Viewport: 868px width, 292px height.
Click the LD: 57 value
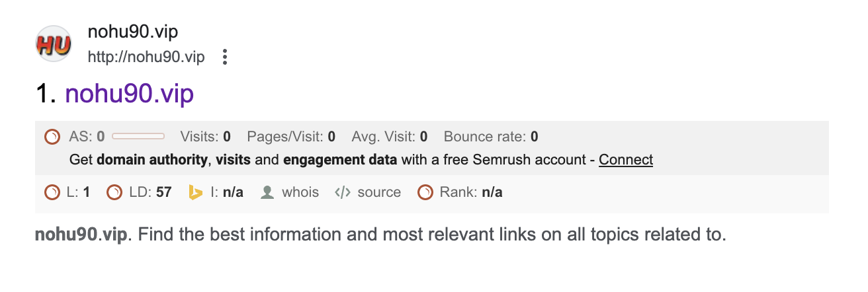[x=150, y=192]
